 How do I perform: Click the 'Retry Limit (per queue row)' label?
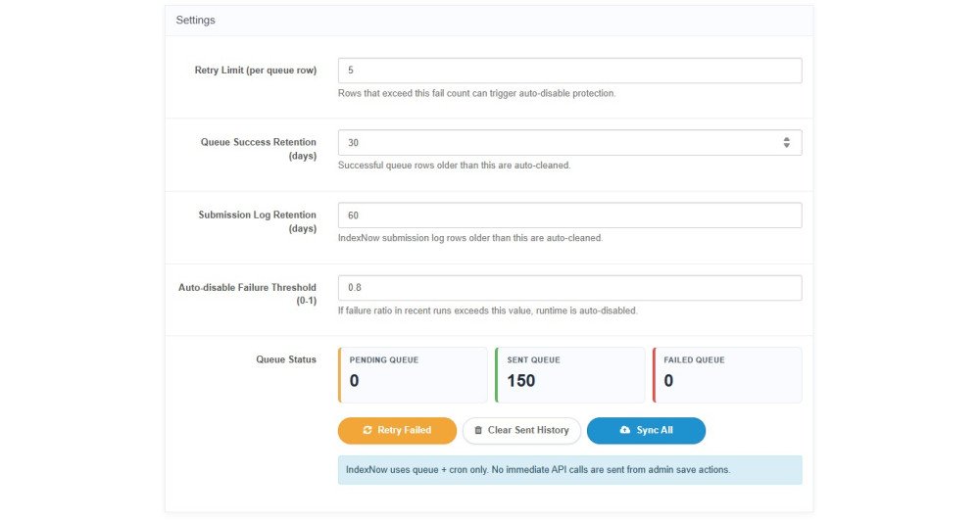256,70
